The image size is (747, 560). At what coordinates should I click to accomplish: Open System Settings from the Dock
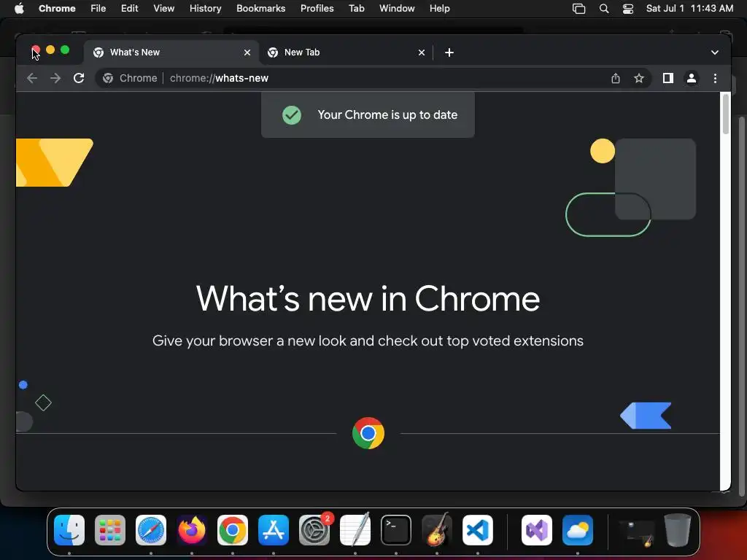(x=314, y=530)
